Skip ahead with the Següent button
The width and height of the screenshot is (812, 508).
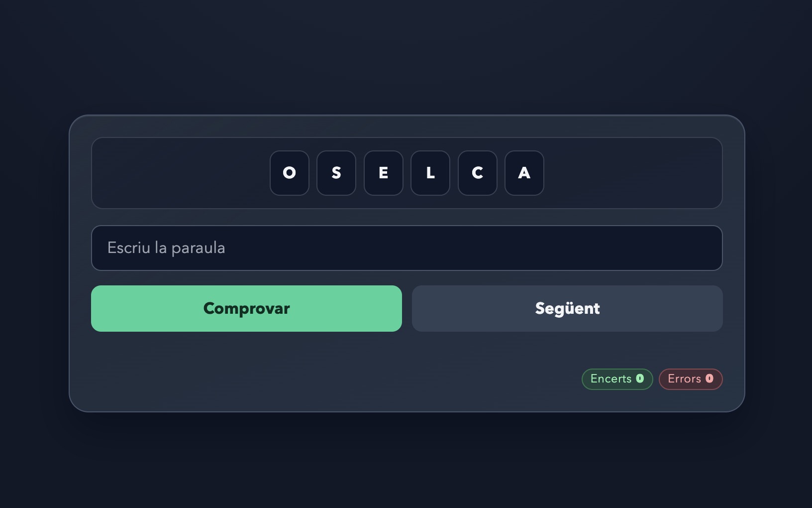[x=567, y=308]
